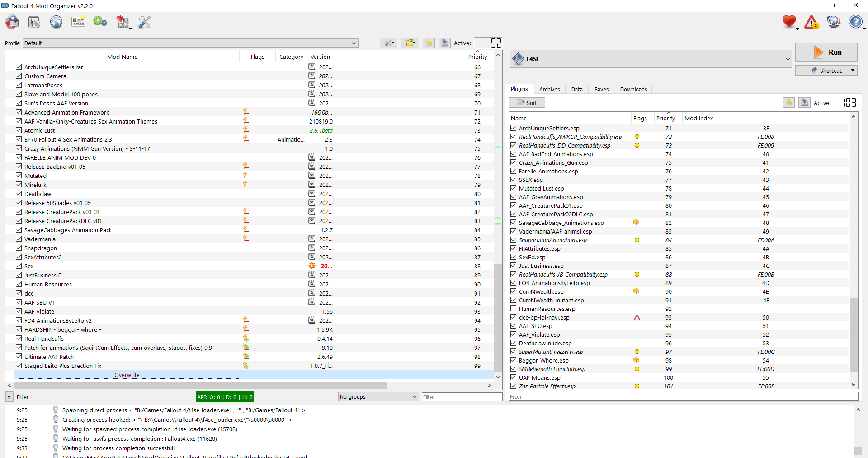Viewport: 868px width, 458px height.
Task: Click the conflict flag icon on Real Handcuffs row
Action: pos(246,339)
